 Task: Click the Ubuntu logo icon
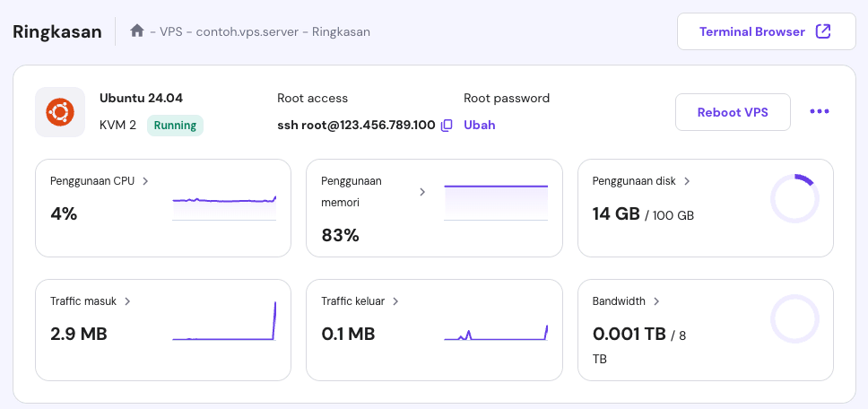coord(60,112)
